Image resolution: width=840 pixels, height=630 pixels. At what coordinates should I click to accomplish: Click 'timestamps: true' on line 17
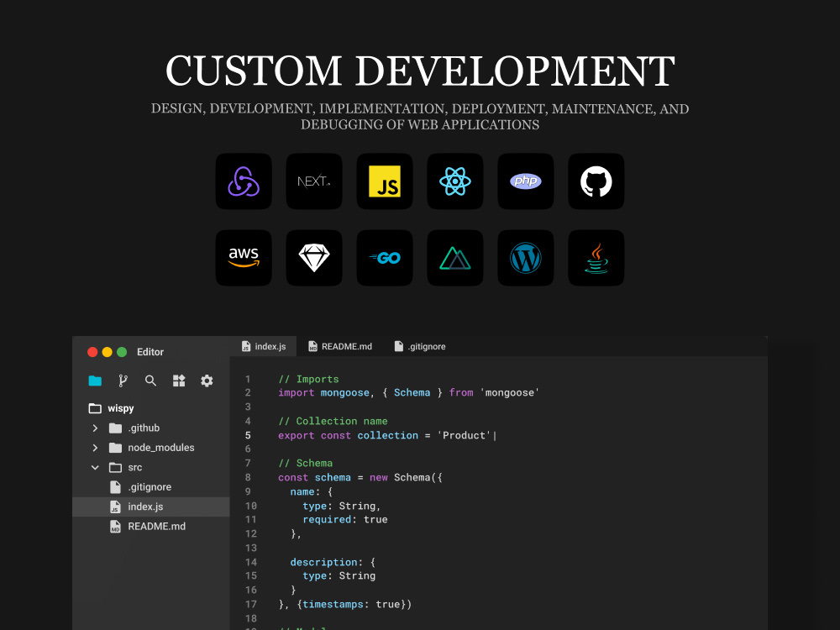[351, 604]
